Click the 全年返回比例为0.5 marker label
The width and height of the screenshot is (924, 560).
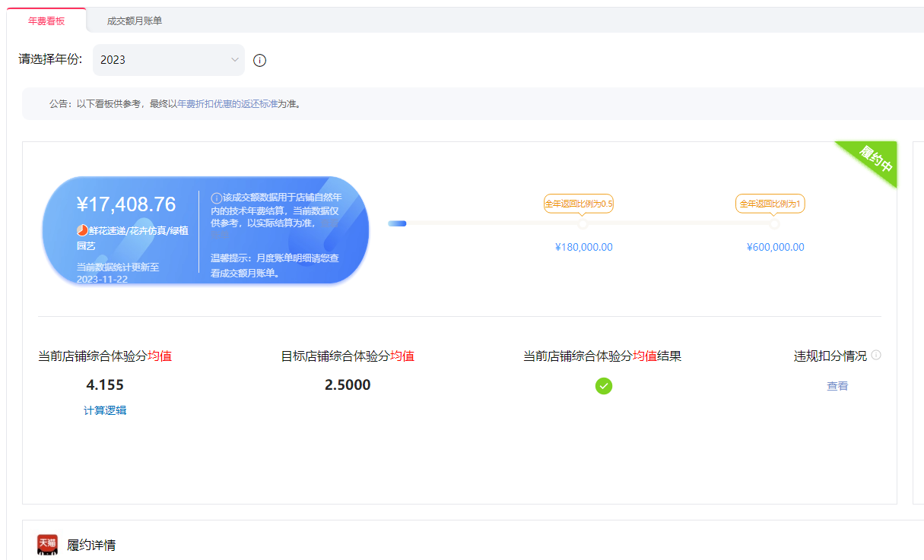(x=579, y=204)
